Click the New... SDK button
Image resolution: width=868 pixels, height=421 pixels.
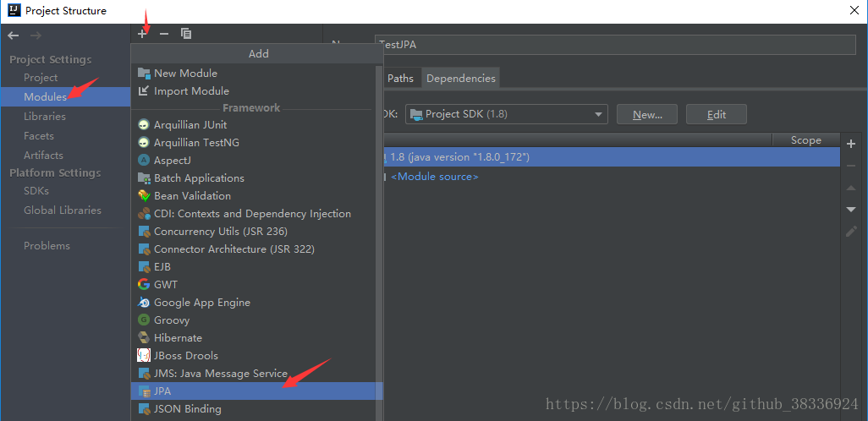647,114
